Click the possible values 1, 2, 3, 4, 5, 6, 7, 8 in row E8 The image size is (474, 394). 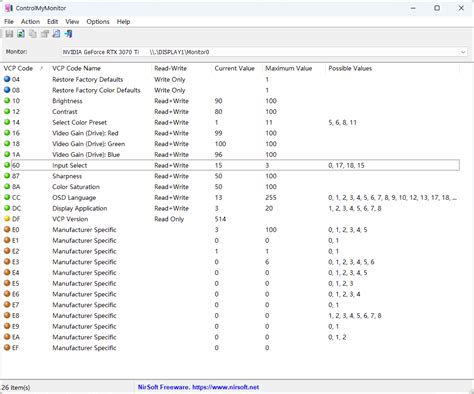(355, 316)
